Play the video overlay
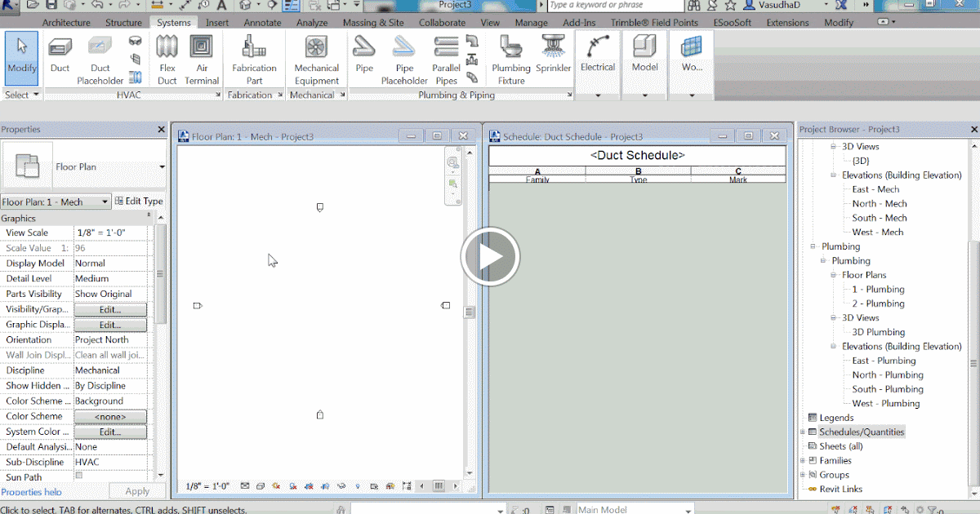The width and height of the screenshot is (980, 514). pyautogui.click(x=490, y=257)
